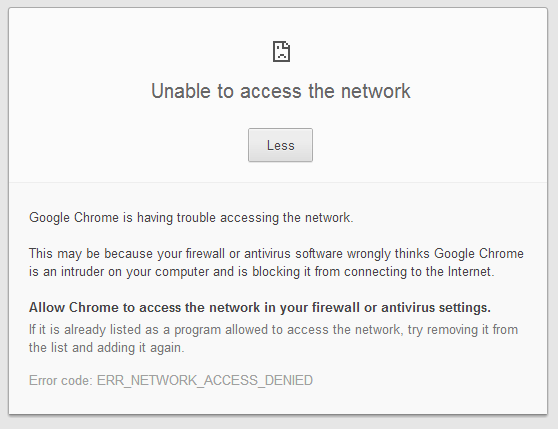Click the "Error code:" label
This screenshot has height=429, width=558.
(61, 381)
